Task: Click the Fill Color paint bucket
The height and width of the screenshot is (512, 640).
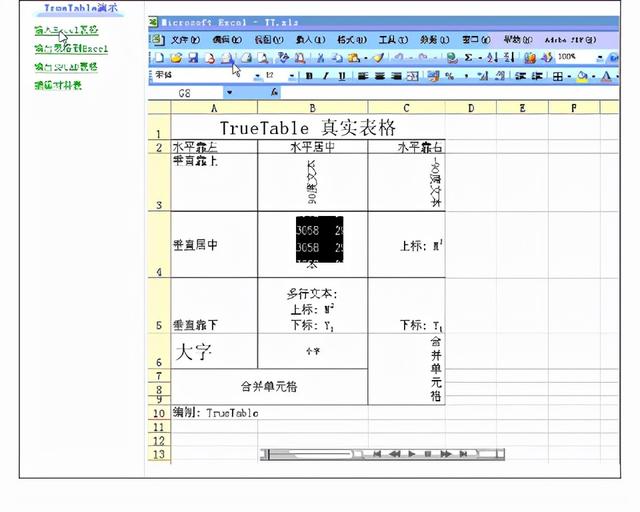Action: 583,76
